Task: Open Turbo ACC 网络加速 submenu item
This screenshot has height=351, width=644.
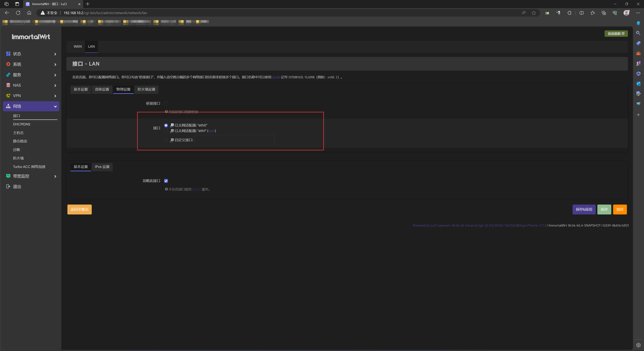Action: [x=29, y=167]
